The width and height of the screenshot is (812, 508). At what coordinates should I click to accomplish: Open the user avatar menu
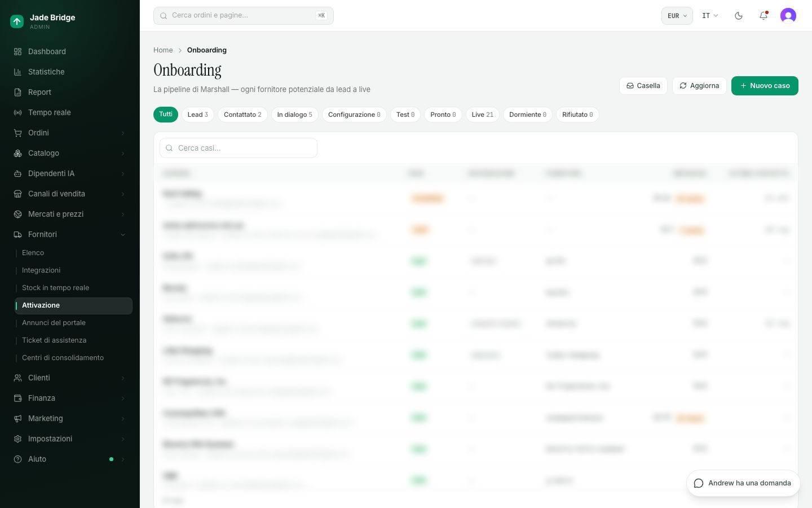[788, 16]
